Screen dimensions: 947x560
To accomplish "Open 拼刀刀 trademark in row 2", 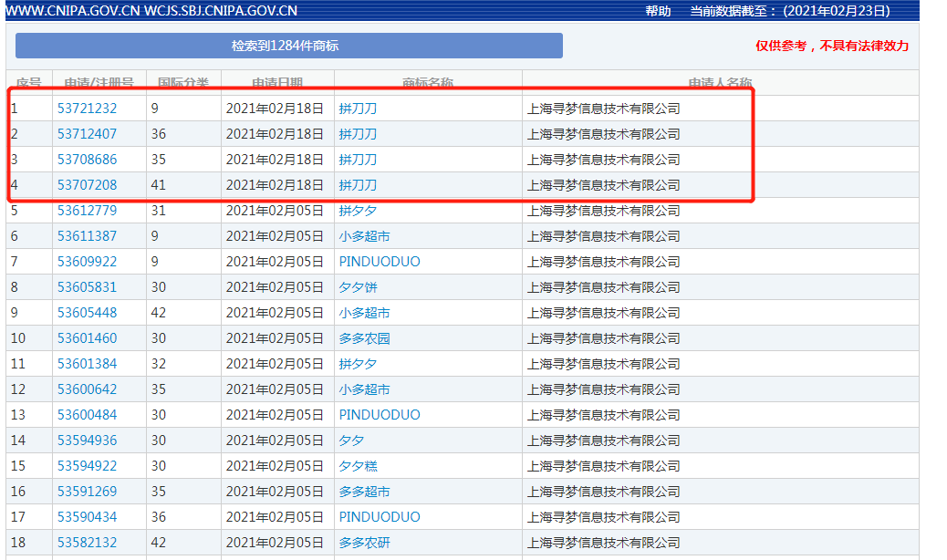I will pos(358,134).
